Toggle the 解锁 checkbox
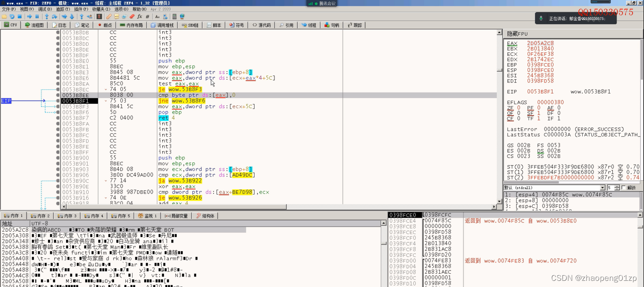644x287 pixels. (x=624, y=187)
